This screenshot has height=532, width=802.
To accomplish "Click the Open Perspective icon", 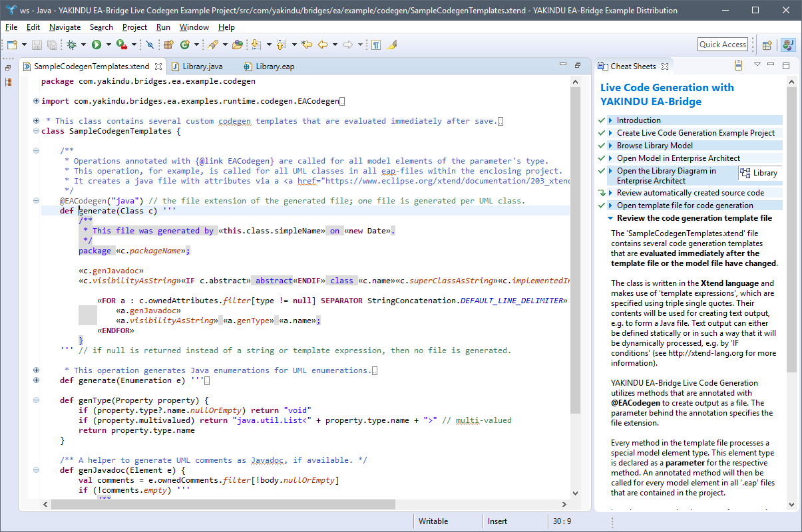I will [x=767, y=45].
